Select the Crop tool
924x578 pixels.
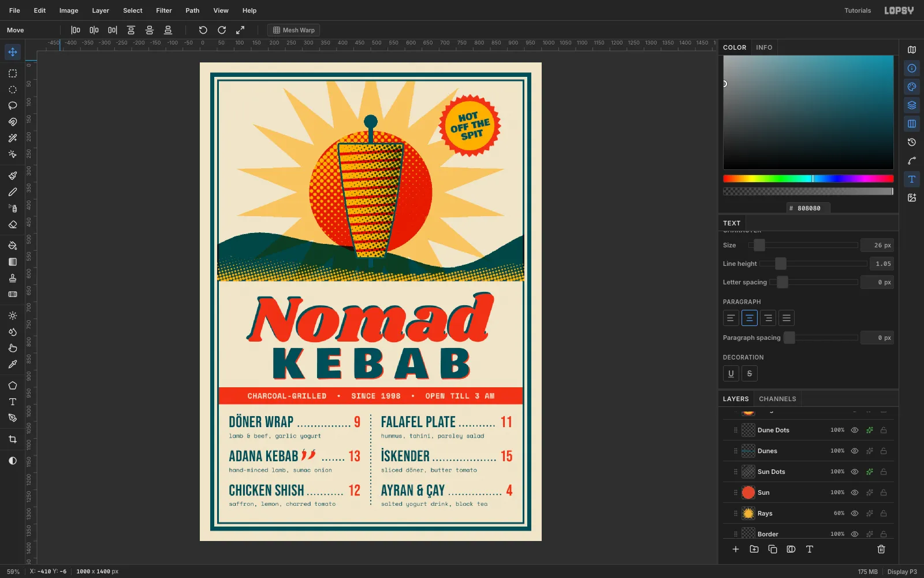point(13,439)
